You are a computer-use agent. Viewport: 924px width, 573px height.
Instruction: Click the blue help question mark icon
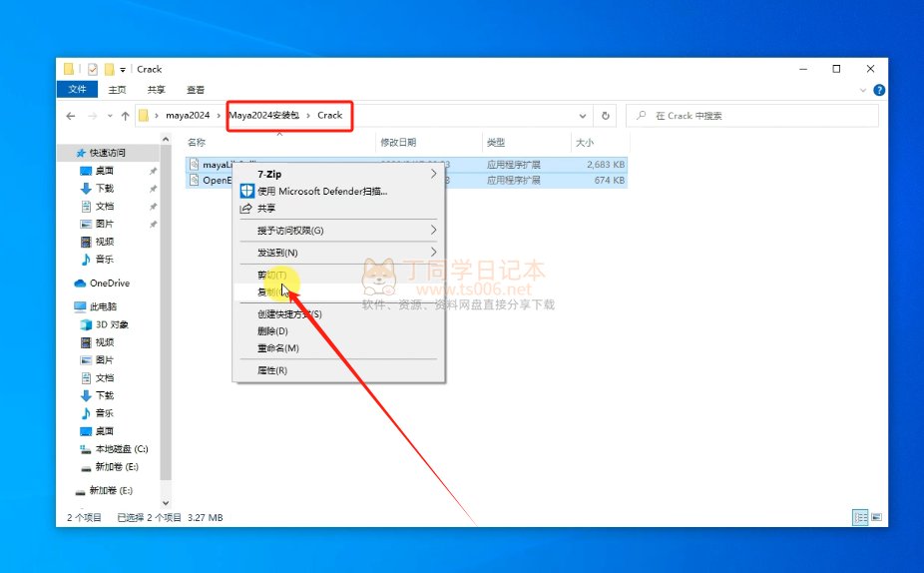879,90
